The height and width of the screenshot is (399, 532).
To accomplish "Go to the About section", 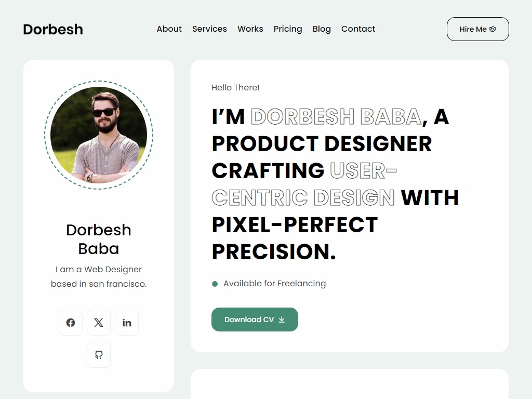I will point(169,29).
